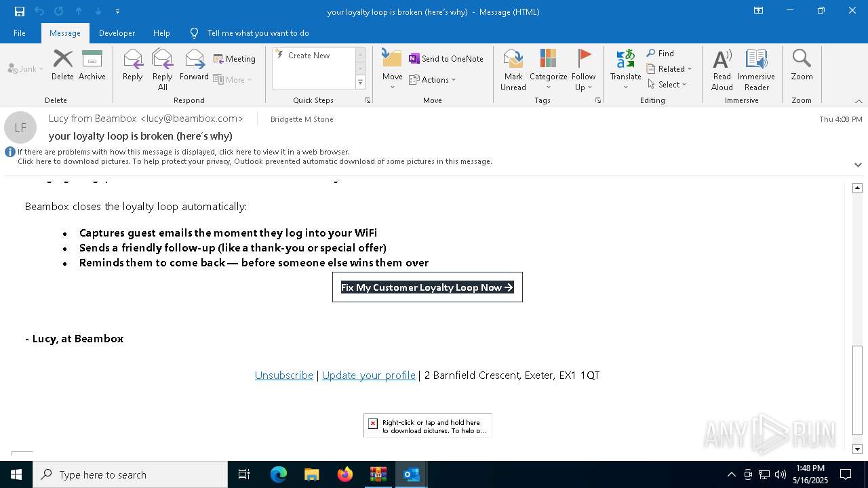The width and height of the screenshot is (868, 488).
Task: Expand the message header arrow
Action: pyautogui.click(x=858, y=165)
